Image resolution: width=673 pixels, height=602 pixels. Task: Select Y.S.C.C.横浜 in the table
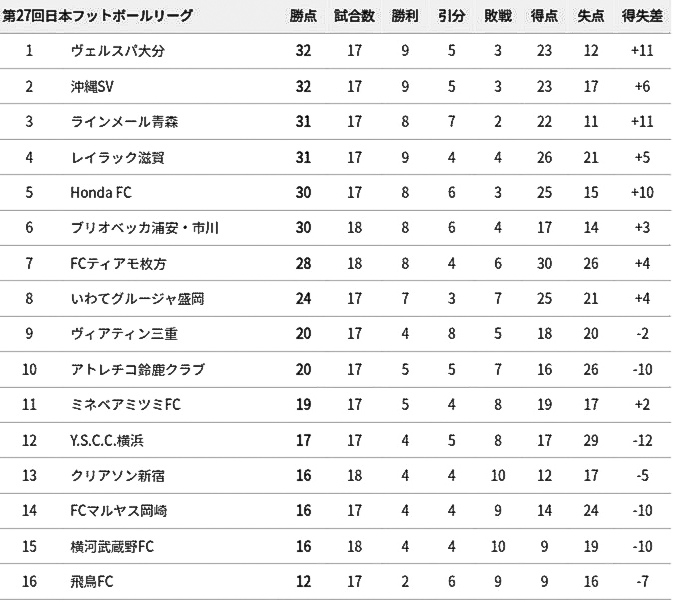107,440
